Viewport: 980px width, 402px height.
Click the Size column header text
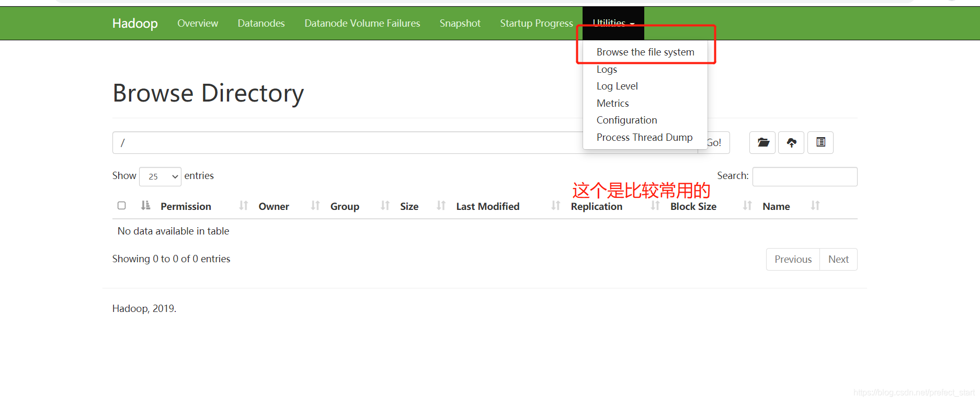(409, 206)
